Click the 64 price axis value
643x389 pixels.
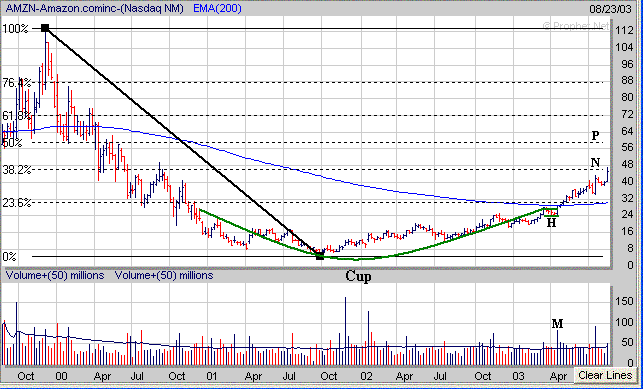tap(628, 131)
